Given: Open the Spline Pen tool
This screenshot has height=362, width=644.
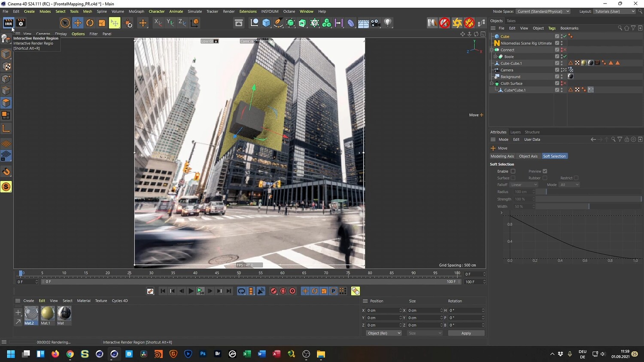Looking at the screenshot, I should pyautogui.click(x=279, y=23).
